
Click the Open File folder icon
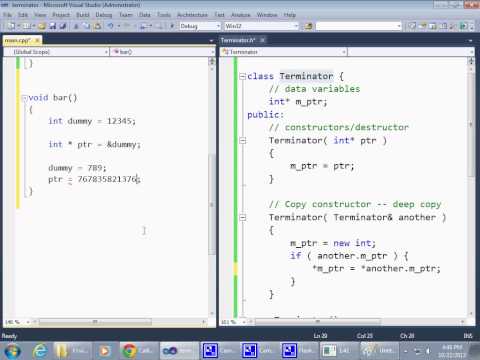click(42, 26)
